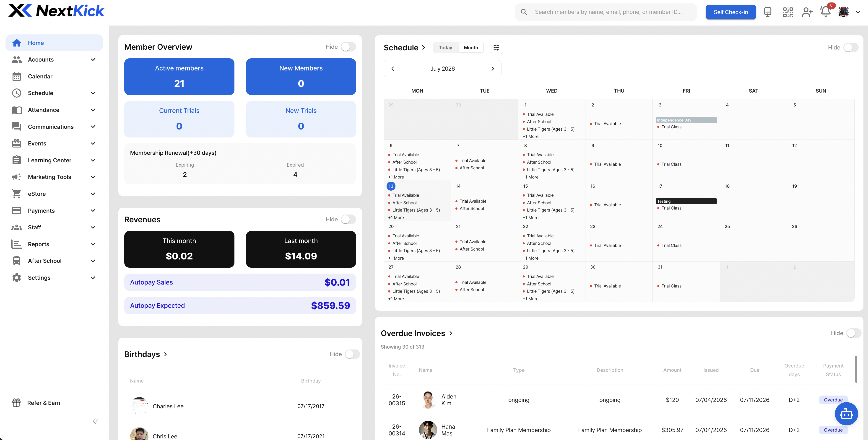
Task: Click the Payments credit card icon
Action: click(16, 211)
